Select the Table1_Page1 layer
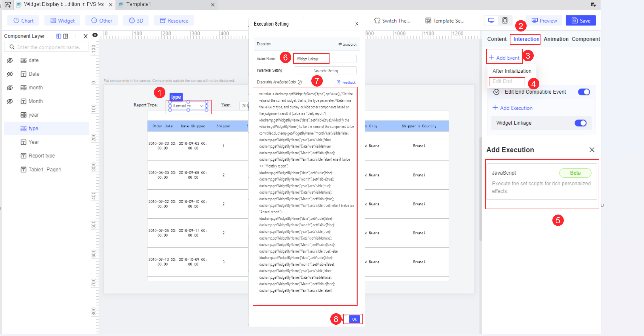Image resolution: width=644 pixels, height=336 pixels. point(47,170)
